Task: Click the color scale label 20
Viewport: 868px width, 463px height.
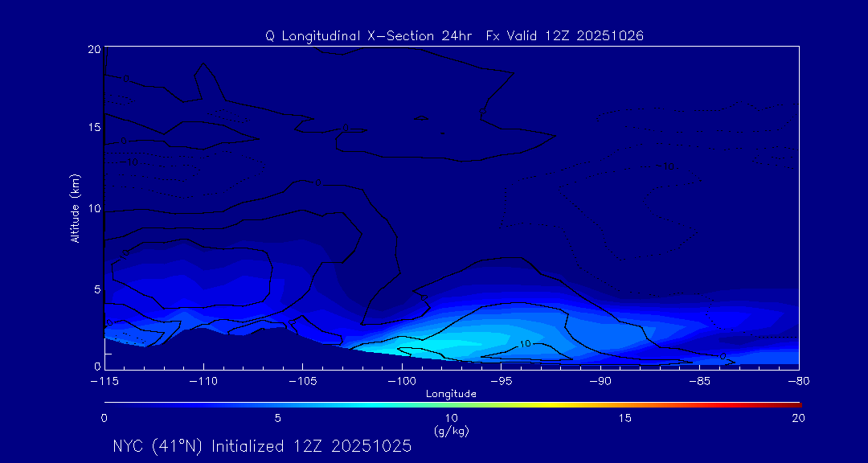Action: pos(798,419)
